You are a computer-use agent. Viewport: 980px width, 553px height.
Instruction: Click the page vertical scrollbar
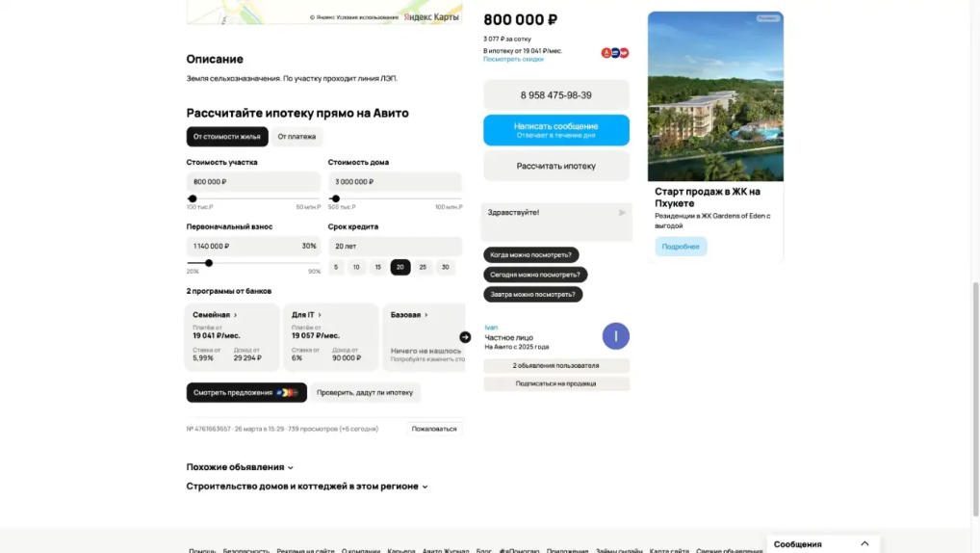pos(975,399)
